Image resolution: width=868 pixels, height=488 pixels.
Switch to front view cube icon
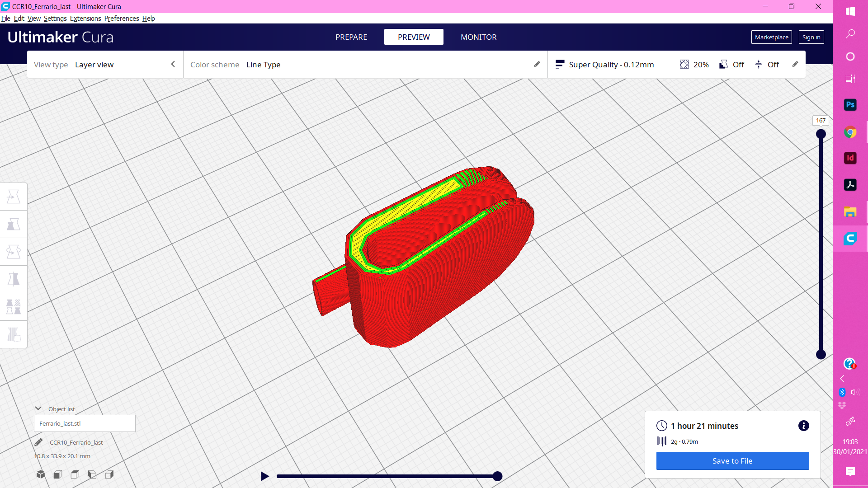click(58, 474)
